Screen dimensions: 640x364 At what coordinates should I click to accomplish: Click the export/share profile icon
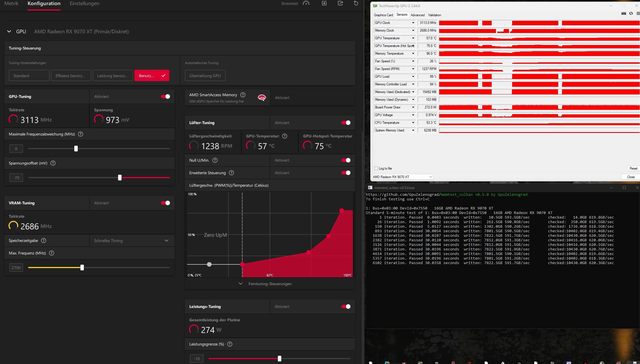point(340,3)
